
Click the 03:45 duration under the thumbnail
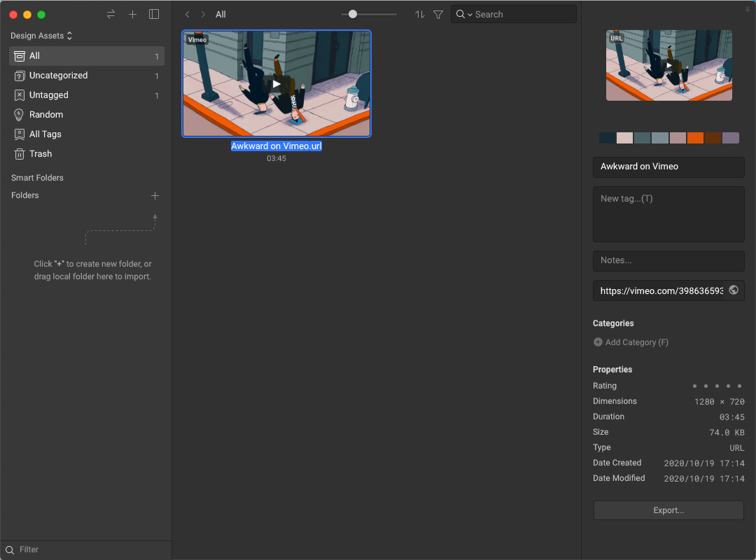276,158
